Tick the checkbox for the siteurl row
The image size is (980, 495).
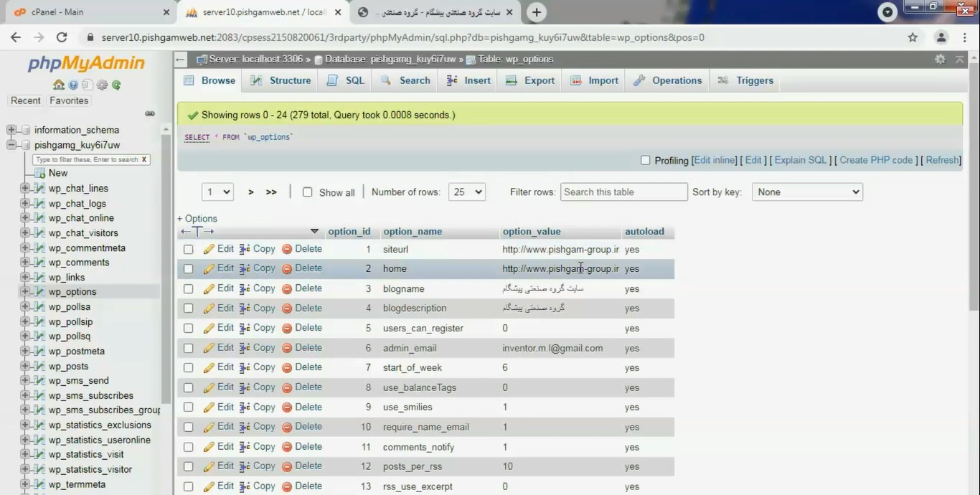(x=188, y=250)
